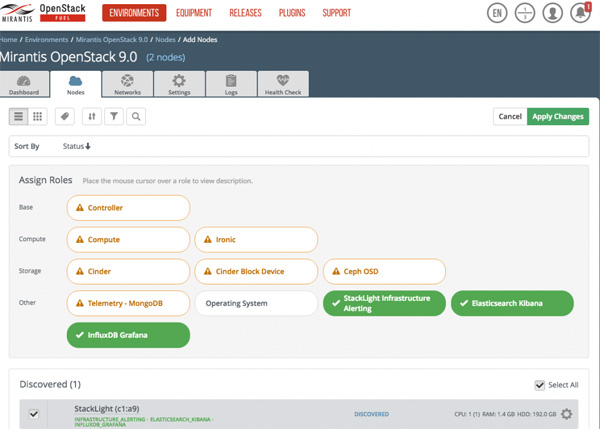Screen dimensions: 600x429
Task: Go to Releases in top navigation
Action: pos(245,13)
